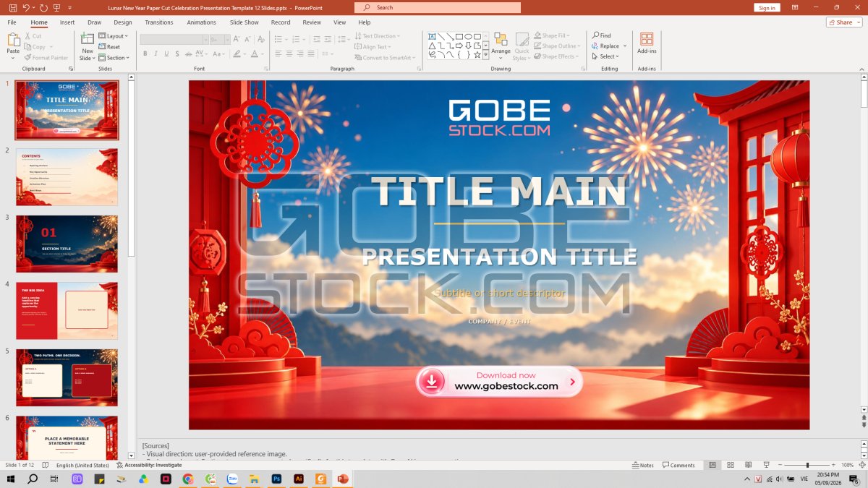
Task: Open the Add-ins button
Action: pos(647,43)
